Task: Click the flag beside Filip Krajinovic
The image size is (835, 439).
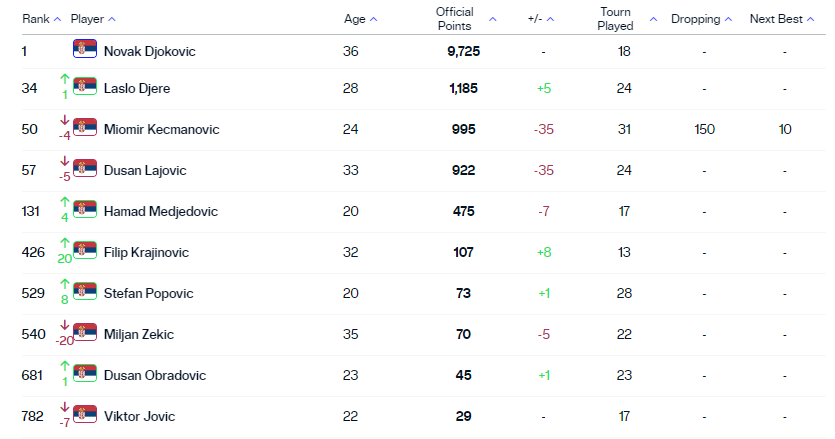Action: click(84, 250)
